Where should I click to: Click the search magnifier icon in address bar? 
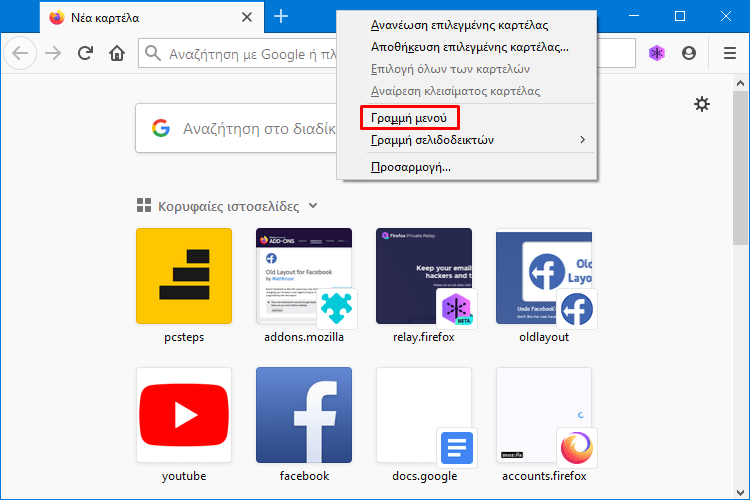pyautogui.click(x=153, y=53)
